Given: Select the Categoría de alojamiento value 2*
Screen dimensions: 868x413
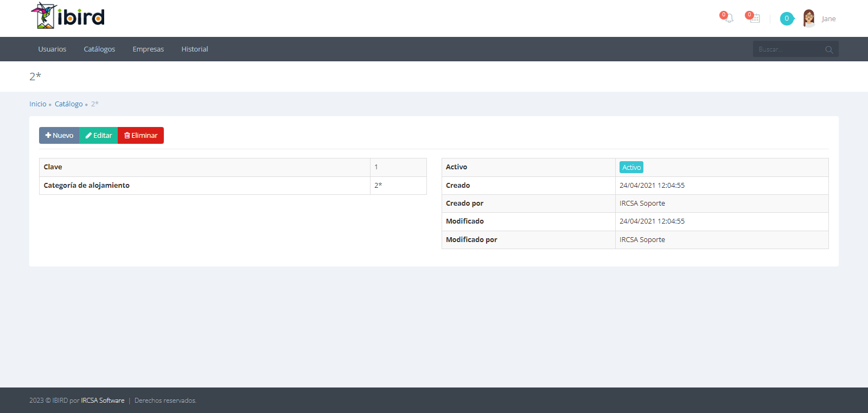Looking at the screenshot, I should coord(378,185).
